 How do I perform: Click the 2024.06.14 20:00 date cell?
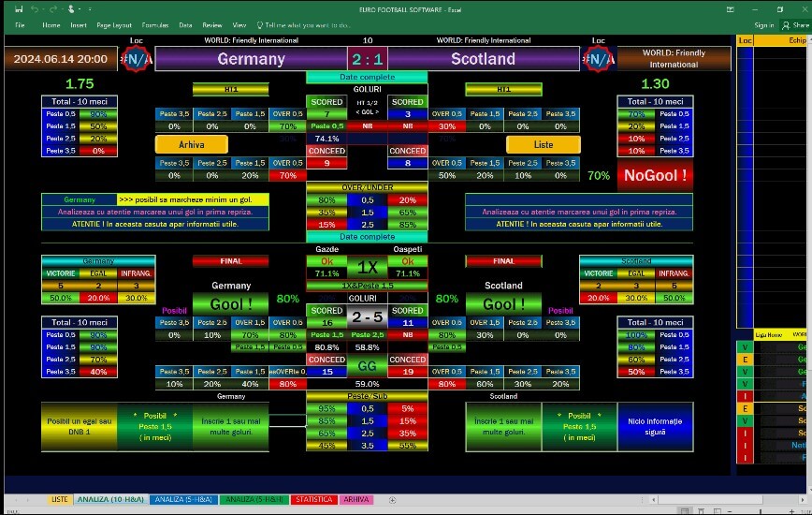point(61,59)
